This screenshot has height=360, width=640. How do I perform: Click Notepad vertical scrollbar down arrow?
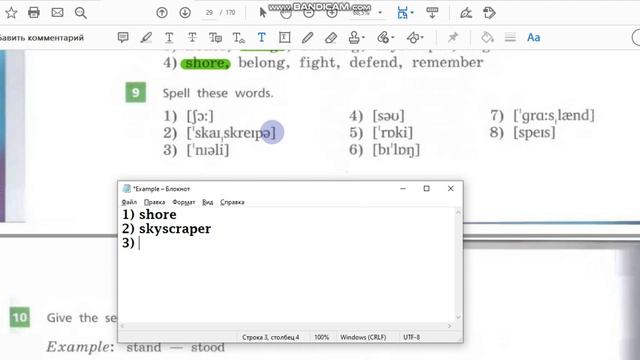[458, 317]
